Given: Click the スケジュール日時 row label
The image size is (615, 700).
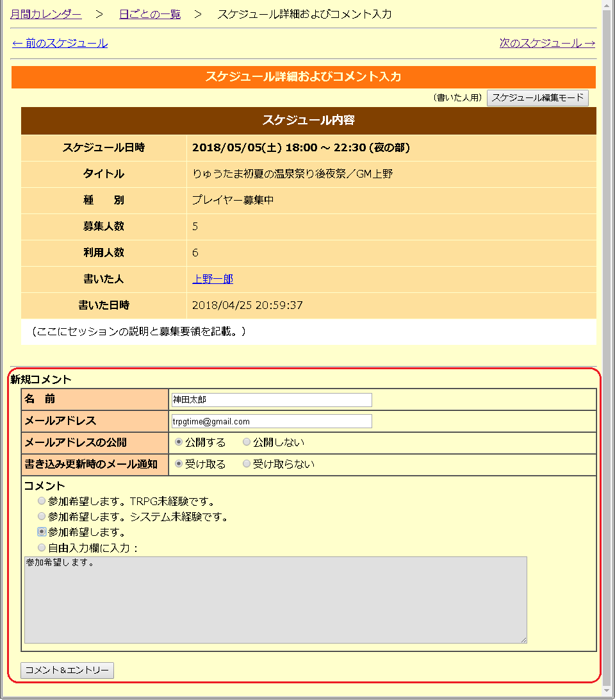Looking at the screenshot, I should tap(104, 148).
